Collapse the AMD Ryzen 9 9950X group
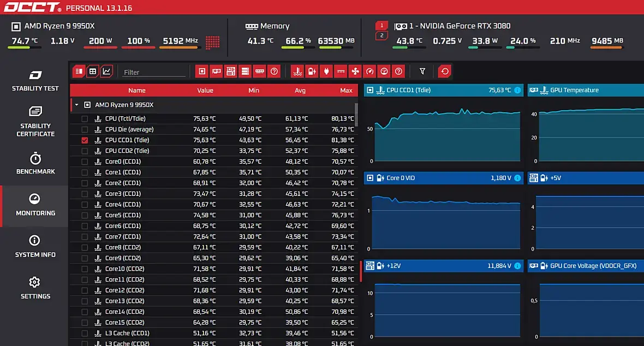 coord(76,105)
